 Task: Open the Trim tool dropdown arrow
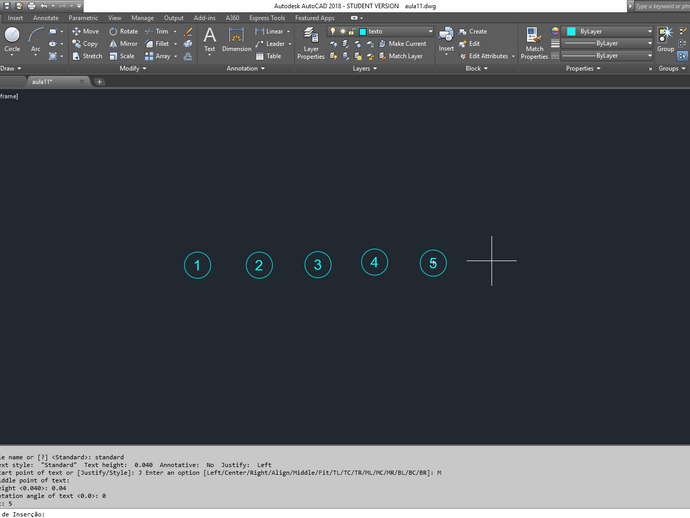click(x=175, y=31)
